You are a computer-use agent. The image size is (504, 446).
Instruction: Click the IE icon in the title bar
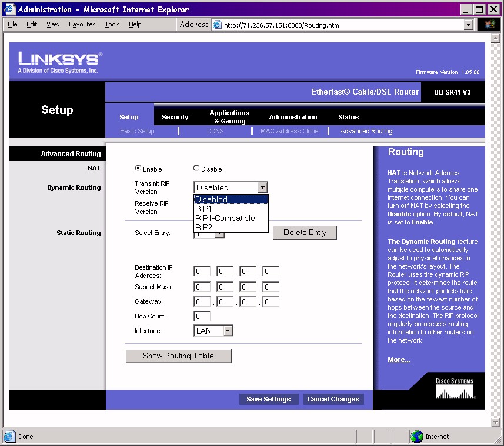(x=9, y=9)
